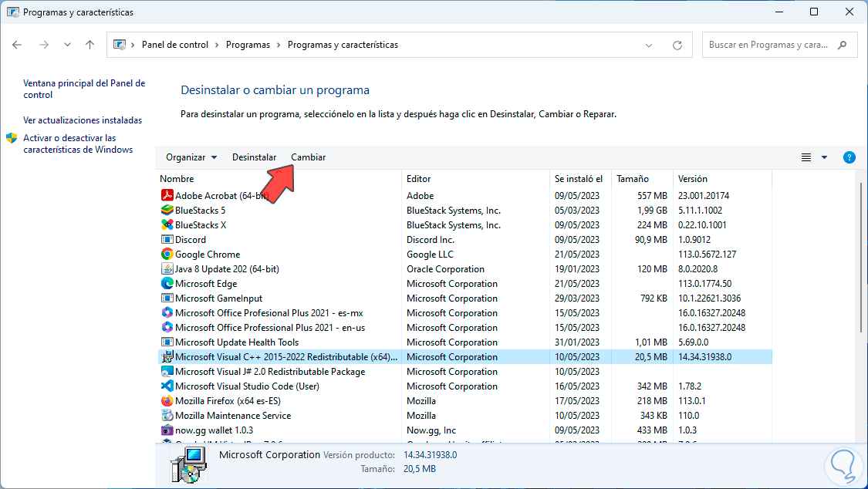Select the Google Chrome row name

(x=208, y=254)
